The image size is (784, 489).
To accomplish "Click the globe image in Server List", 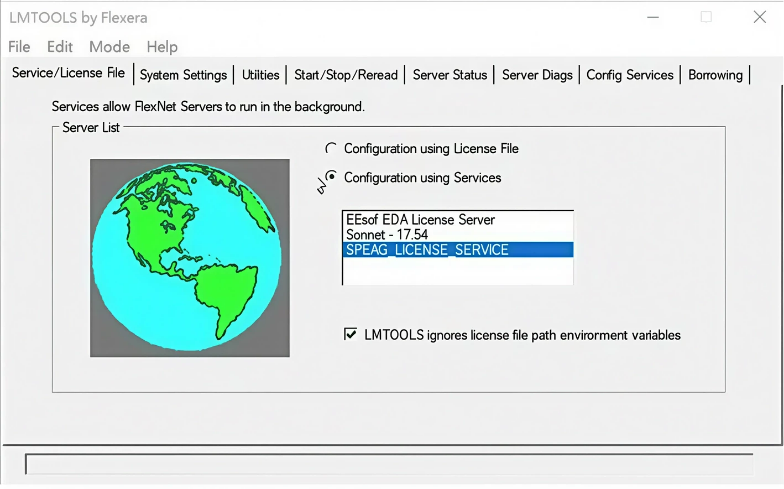I will click(x=189, y=258).
